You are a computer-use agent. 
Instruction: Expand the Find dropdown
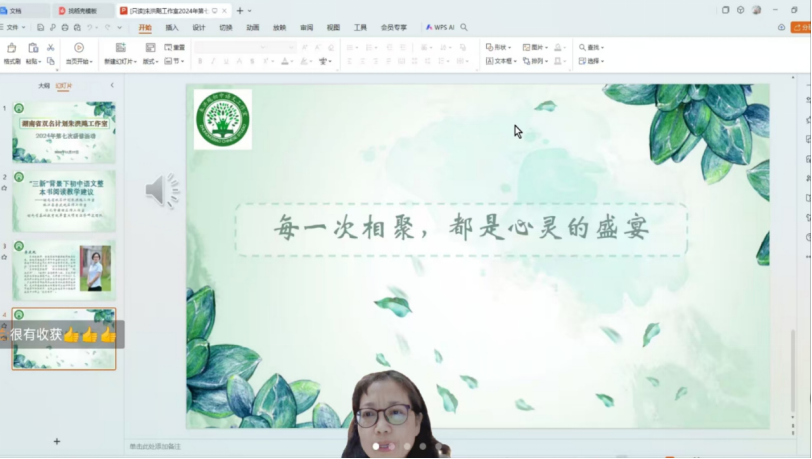click(x=592, y=47)
